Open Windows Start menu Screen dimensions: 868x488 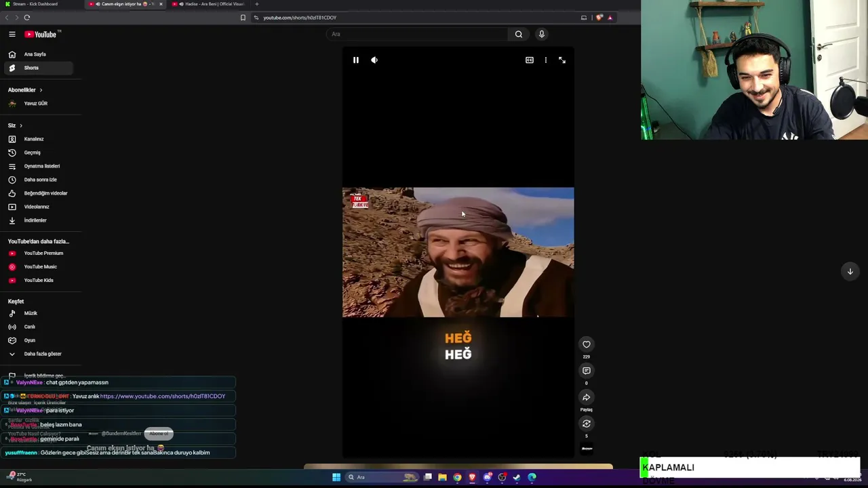336,477
